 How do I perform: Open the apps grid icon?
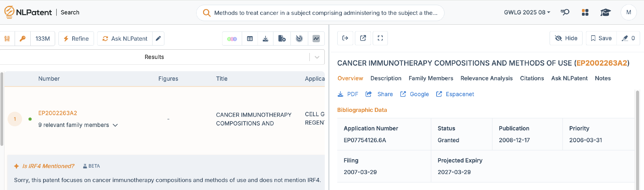point(585,12)
